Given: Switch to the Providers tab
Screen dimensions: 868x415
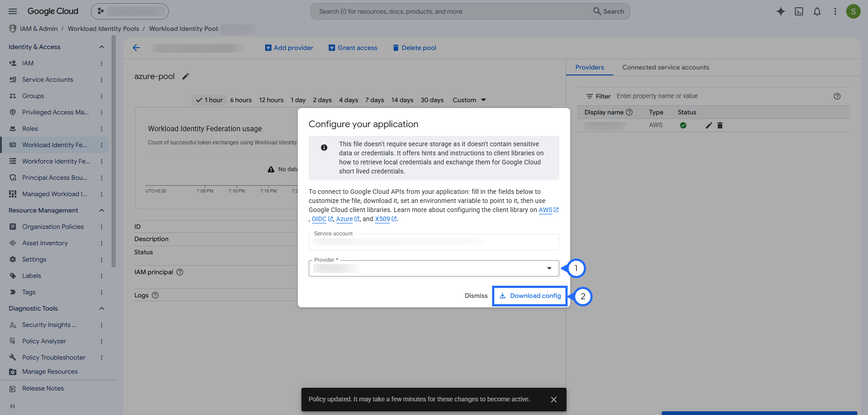Looking at the screenshot, I should tap(590, 67).
